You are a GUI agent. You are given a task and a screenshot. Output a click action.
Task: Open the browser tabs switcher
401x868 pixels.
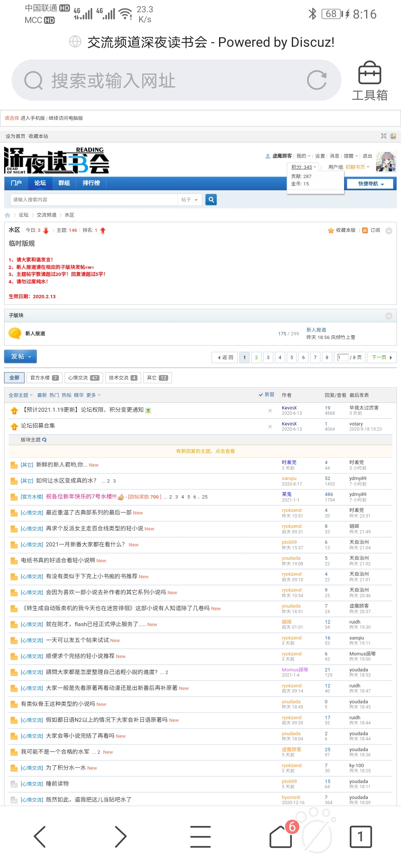click(x=361, y=836)
